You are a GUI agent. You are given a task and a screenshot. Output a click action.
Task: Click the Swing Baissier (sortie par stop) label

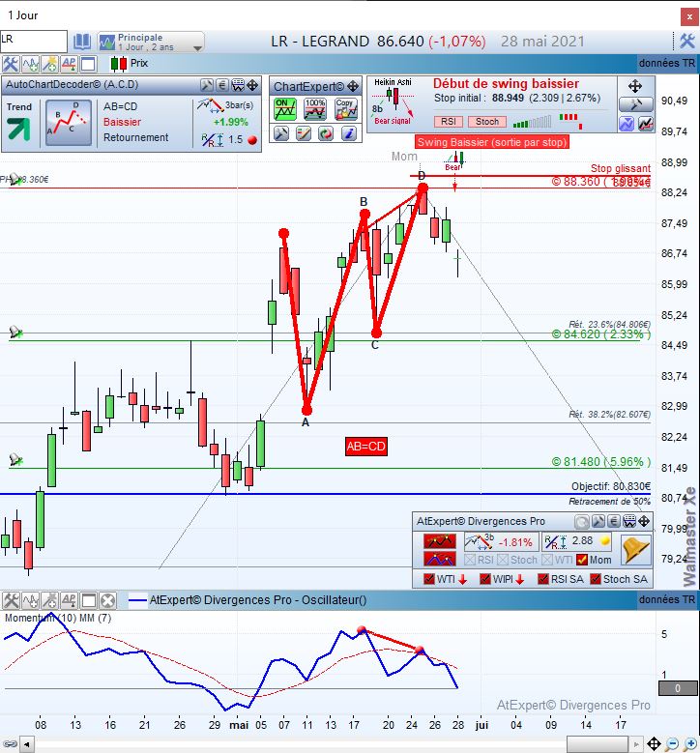(492, 142)
